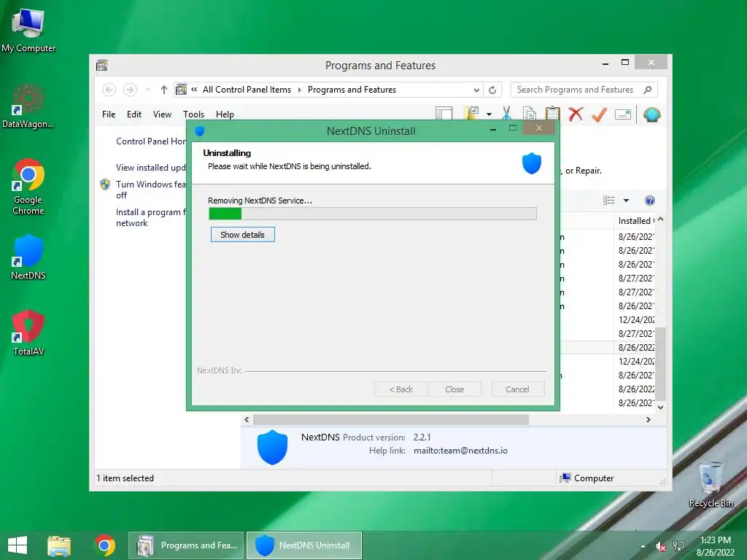
Task: Open the View menu
Action: (x=162, y=114)
